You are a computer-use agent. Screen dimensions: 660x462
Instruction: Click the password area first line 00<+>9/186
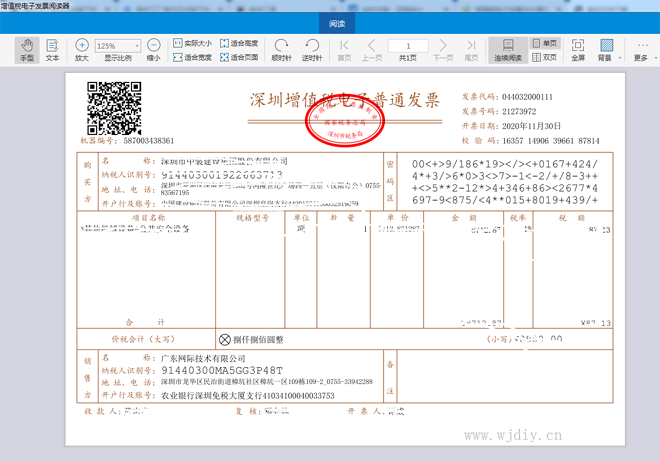coord(505,164)
